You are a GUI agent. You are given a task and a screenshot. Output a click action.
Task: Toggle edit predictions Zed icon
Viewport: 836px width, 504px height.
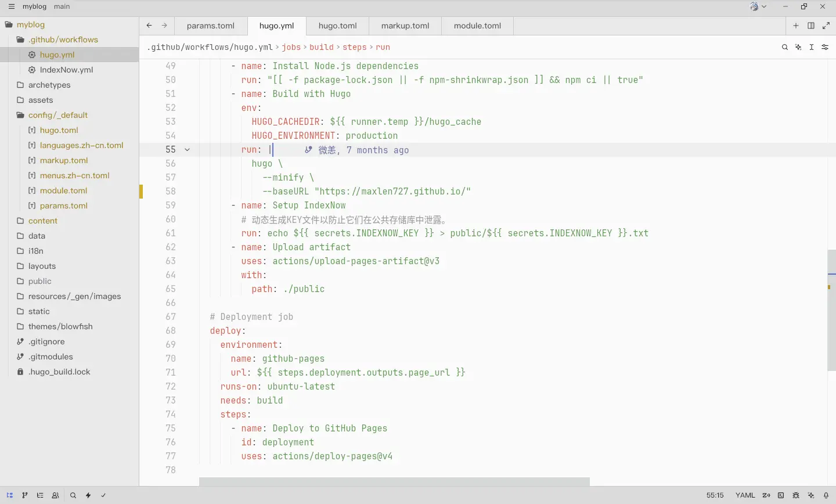(x=766, y=495)
